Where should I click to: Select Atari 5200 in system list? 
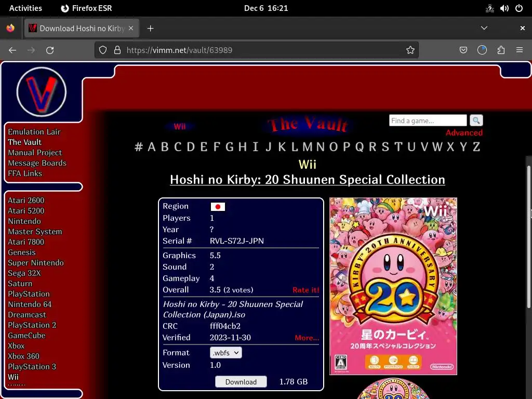[x=26, y=211]
